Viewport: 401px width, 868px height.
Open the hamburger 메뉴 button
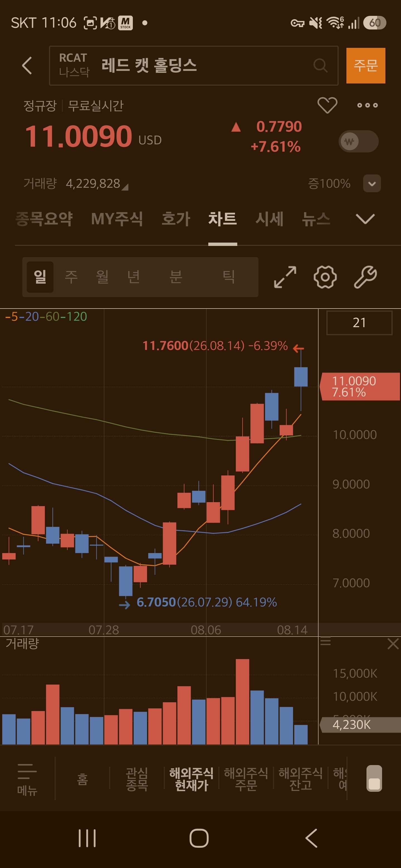[27, 780]
